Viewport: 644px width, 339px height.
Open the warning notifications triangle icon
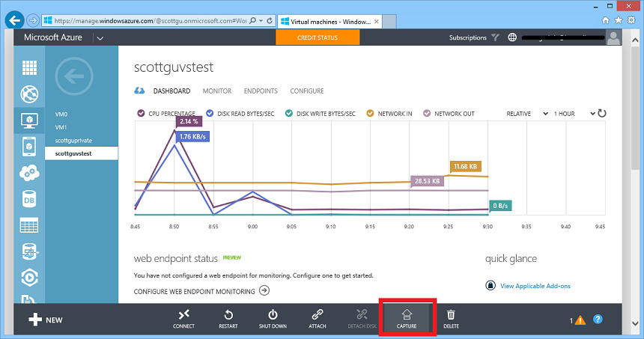click(580, 320)
